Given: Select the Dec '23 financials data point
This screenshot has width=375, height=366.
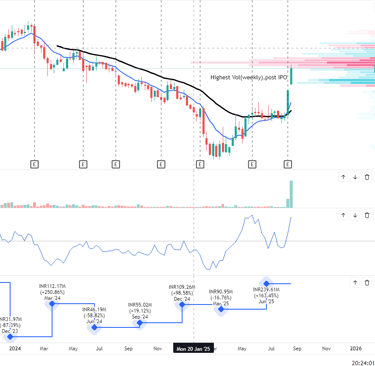Looking at the screenshot, I should pos(10,337).
